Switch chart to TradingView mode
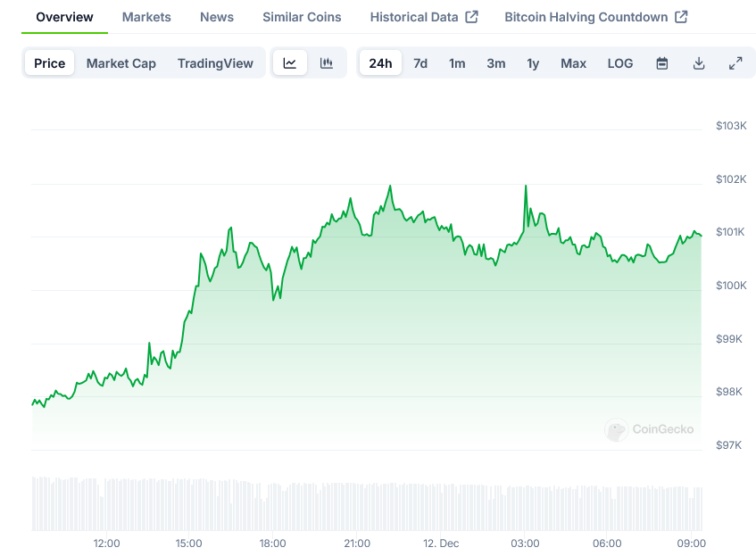Viewport: 756px width, 556px height. pyautogui.click(x=215, y=63)
